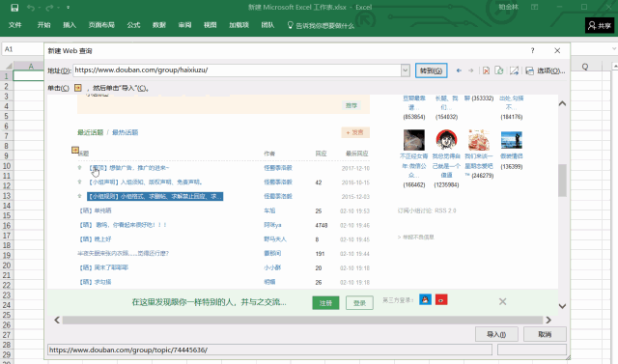Click the yellow arrow selector beside the topic table

[75, 150]
